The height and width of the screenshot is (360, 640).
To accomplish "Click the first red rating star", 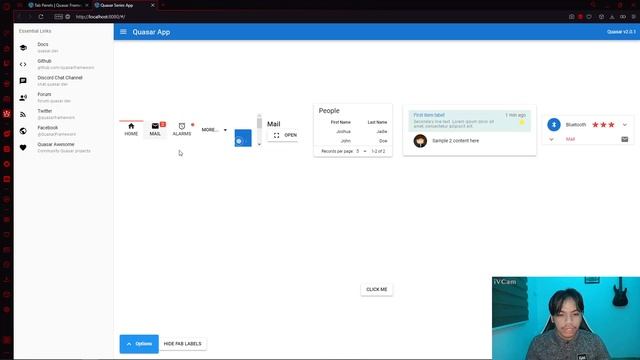I will click(x=595, y=125).
